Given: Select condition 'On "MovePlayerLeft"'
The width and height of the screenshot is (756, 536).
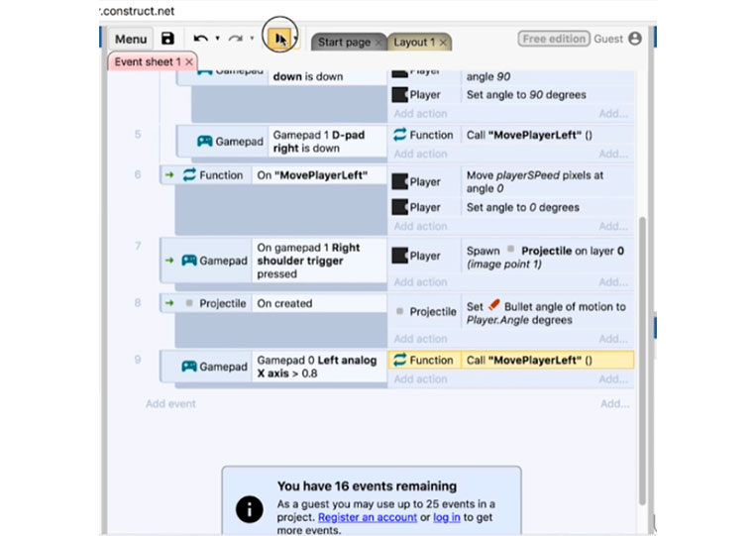Looking at the screenshot, I should [319, 175].
